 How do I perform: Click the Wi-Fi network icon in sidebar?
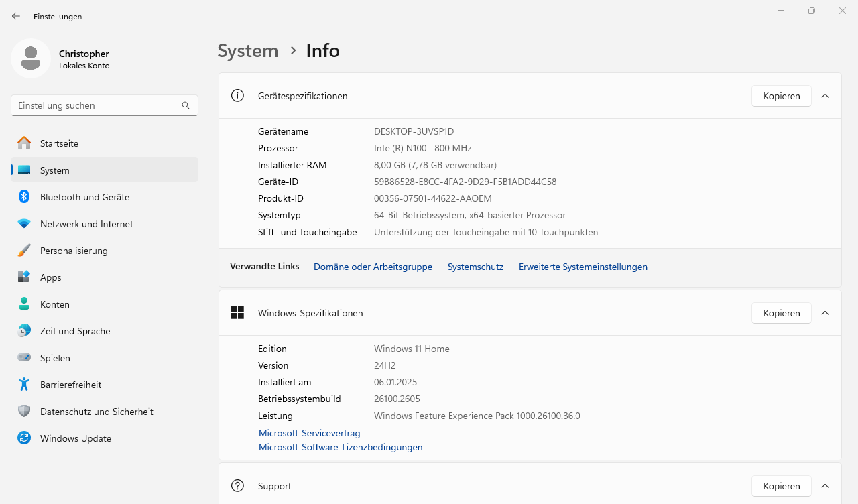tap(24, 224)
